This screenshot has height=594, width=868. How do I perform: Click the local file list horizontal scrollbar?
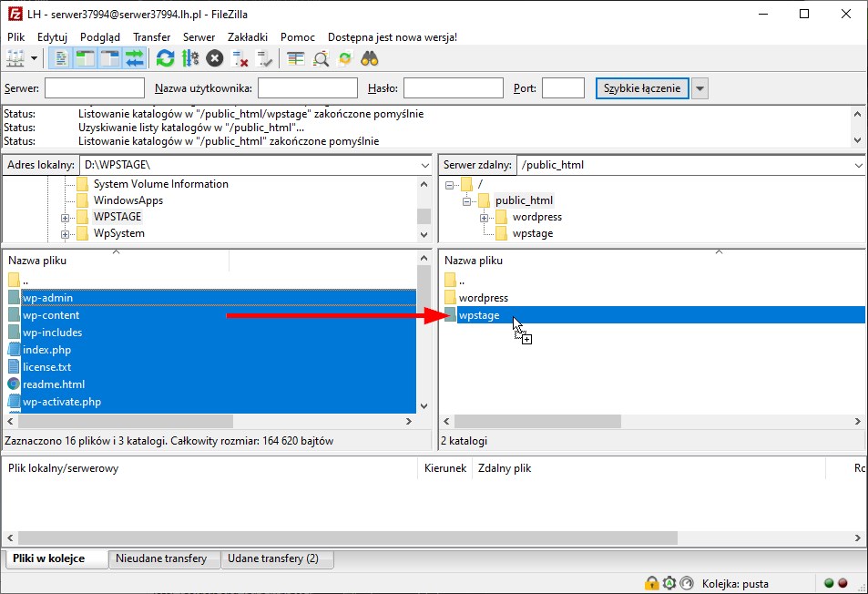(x=126, y=422)
